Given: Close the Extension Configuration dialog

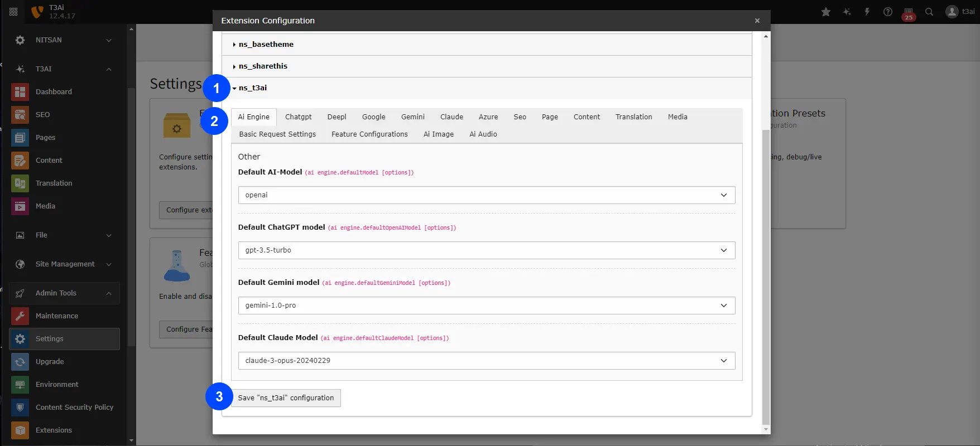Looking at the screenshot, I should (x=757, y=21).
